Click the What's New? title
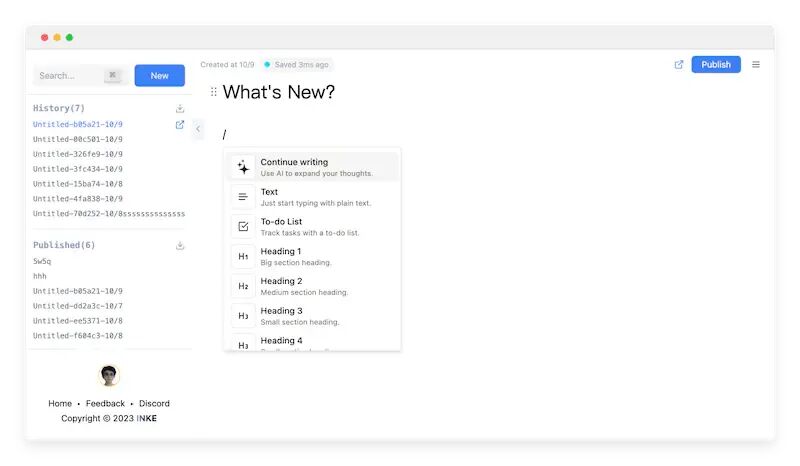Screen dimensions: 800x466 pos(279,92)
